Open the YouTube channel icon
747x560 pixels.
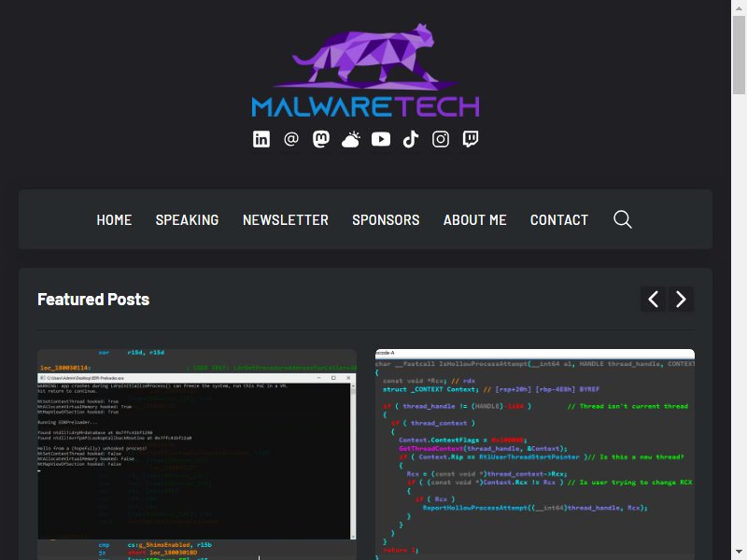381,139
